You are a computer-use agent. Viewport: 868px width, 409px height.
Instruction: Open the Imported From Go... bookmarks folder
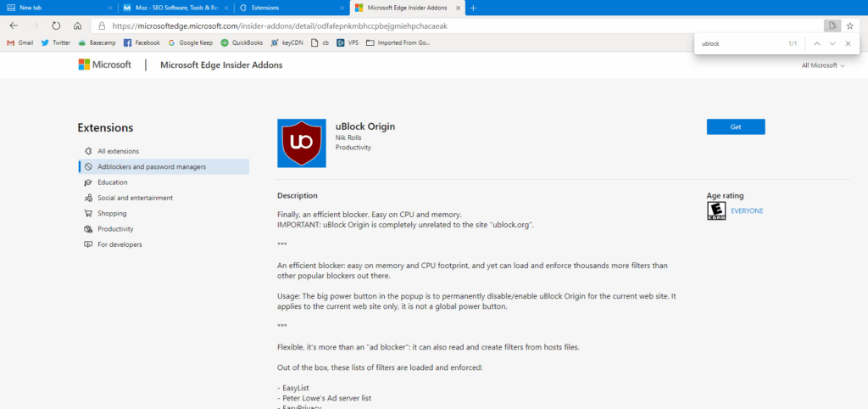point(398,42)
